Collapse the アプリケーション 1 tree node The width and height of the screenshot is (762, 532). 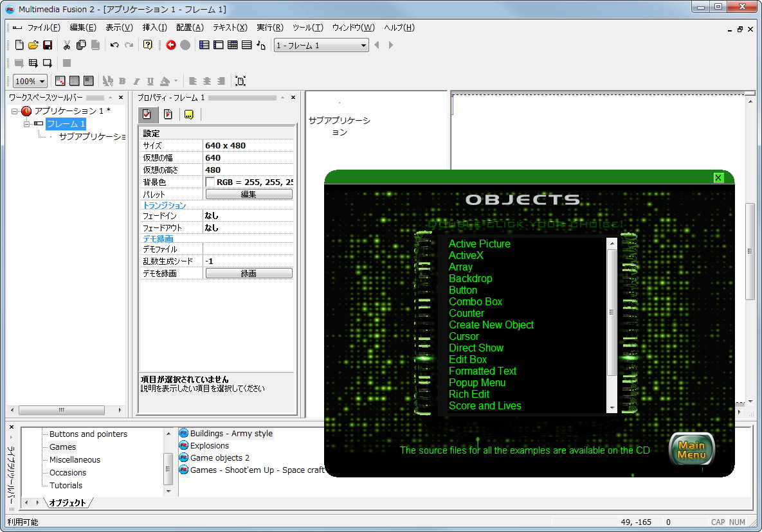point(15,111)
